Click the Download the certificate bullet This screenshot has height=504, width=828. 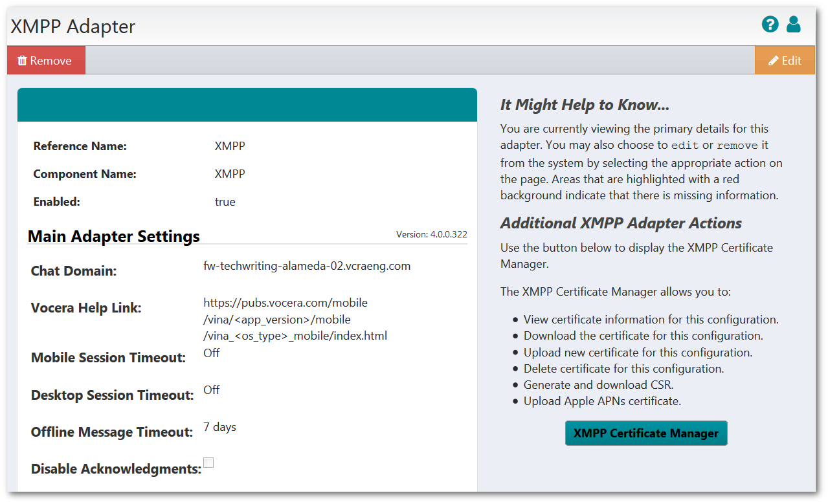(643, 336)
